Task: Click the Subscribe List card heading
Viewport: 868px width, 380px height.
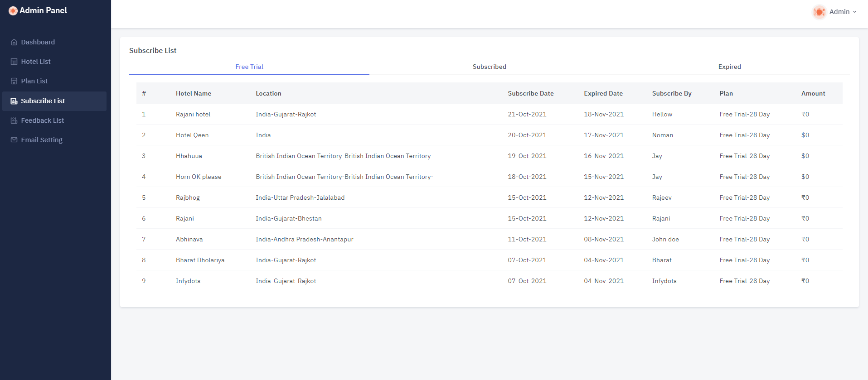Action: click(x=153, y=51)
